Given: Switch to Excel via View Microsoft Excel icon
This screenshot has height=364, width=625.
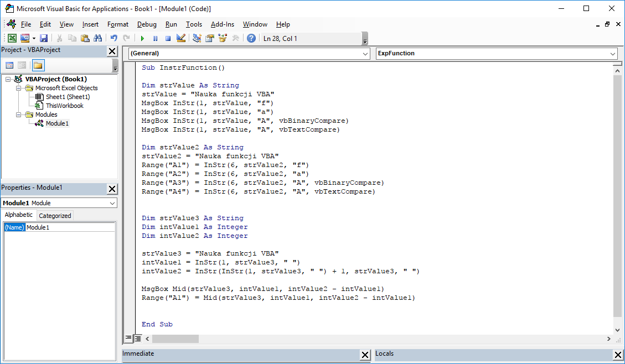Looking at the screenshot, I should [x=12, y=38].
